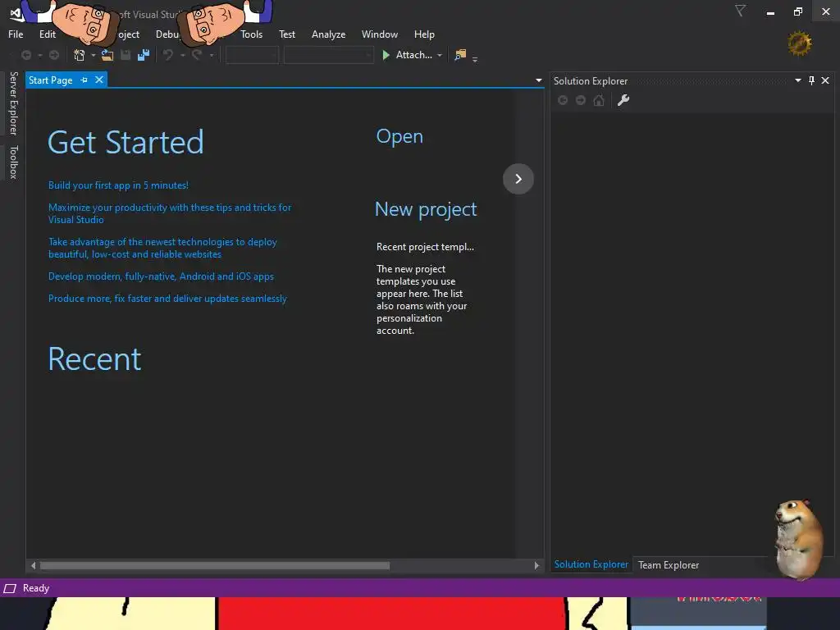This screenshot has width=840, height=630.
Task: Click the Visual Studio logo icon
Action: pyautogui.click(x=16, y=13)
